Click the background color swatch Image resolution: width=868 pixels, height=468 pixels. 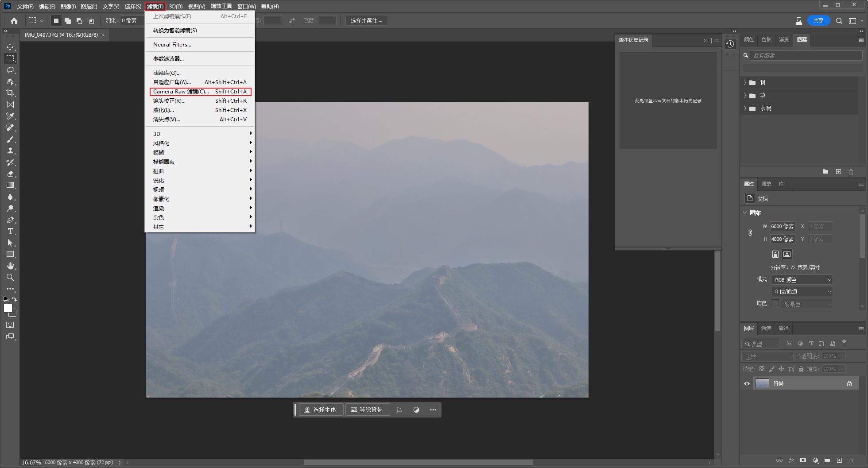tap(14, 314)
